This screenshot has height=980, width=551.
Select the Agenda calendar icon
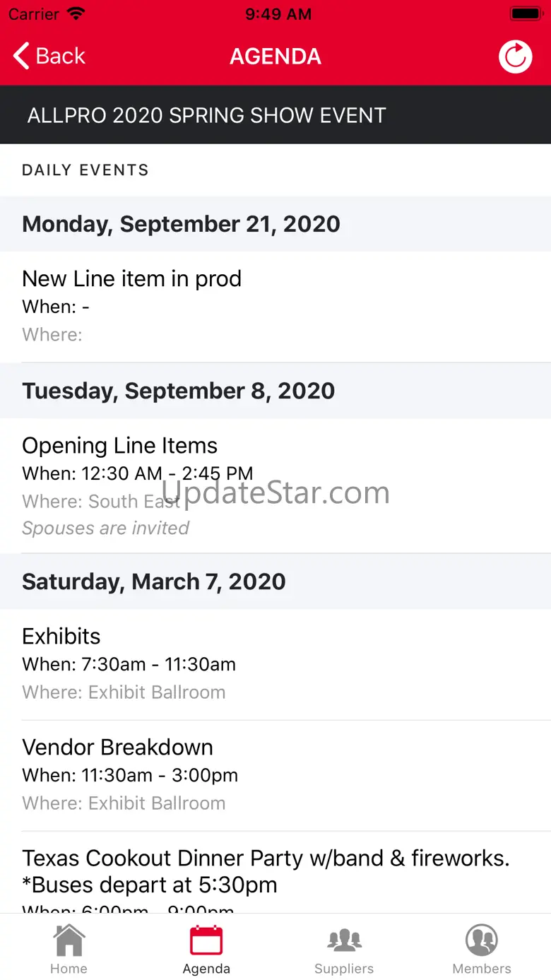pos(206,940)
